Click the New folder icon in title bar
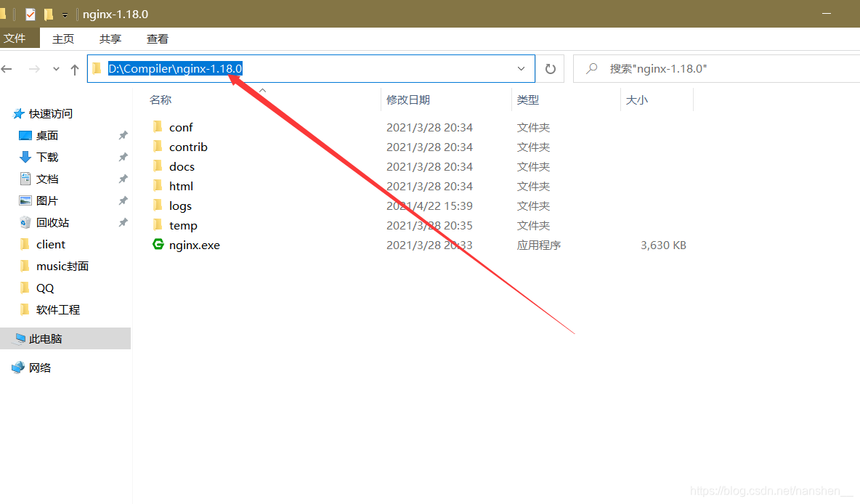The image size is (860, 504). point(49,15)
